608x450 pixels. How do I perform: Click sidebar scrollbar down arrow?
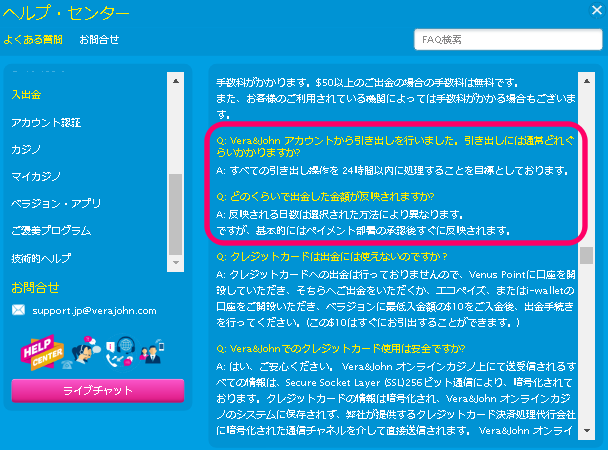click(x=176, y=262)
